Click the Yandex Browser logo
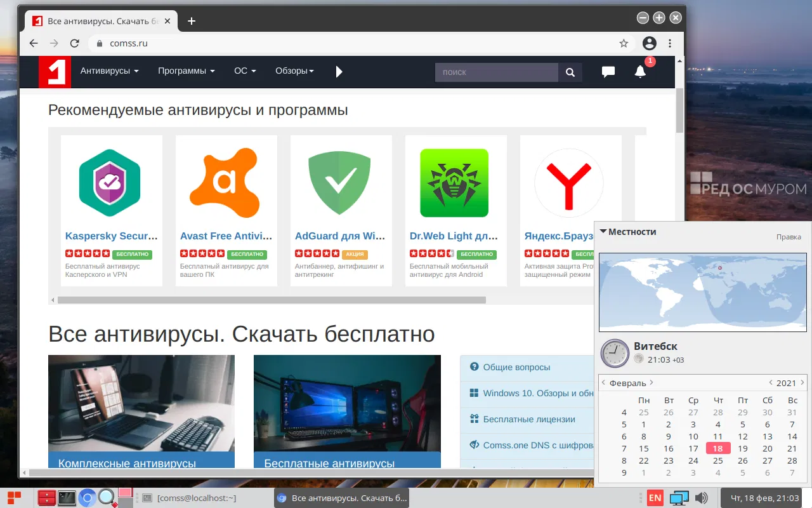This screenshot has width=812, height=508. point(569,184)
